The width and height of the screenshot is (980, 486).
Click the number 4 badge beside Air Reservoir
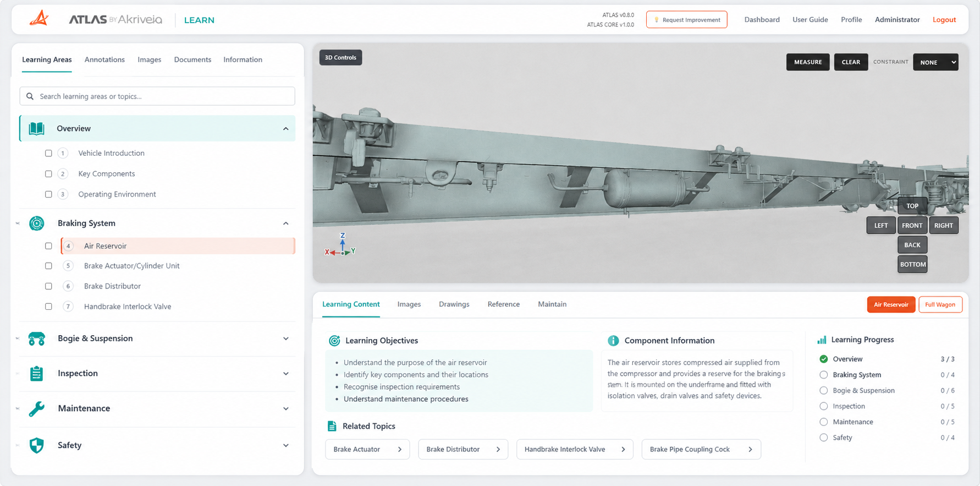(x=68, y=246)
